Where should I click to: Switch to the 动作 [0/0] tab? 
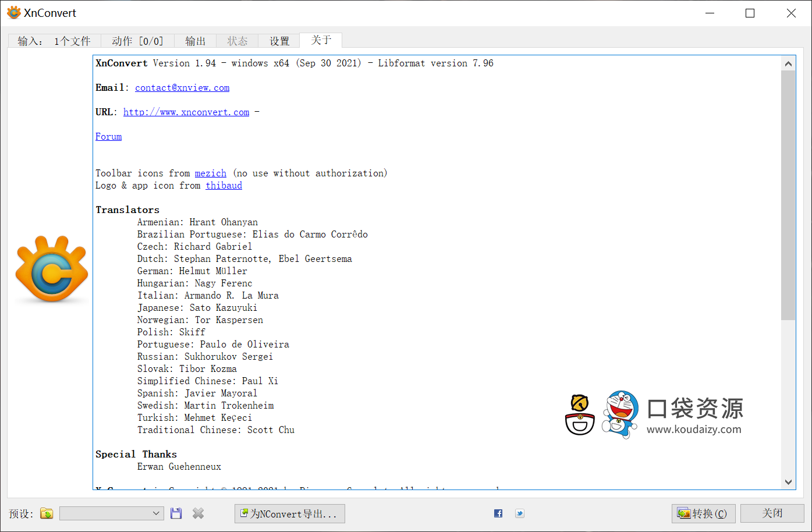(x=137, y=41)
